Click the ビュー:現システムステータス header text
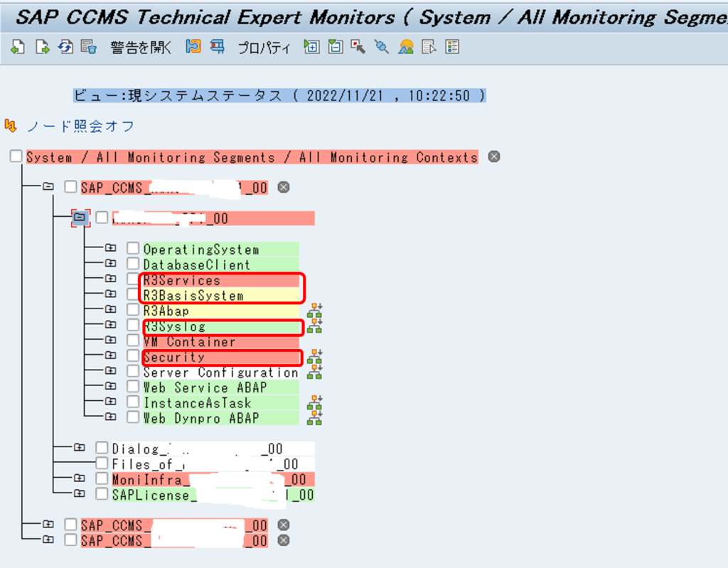This screenshot has width=728, height=568. (279, 96)
